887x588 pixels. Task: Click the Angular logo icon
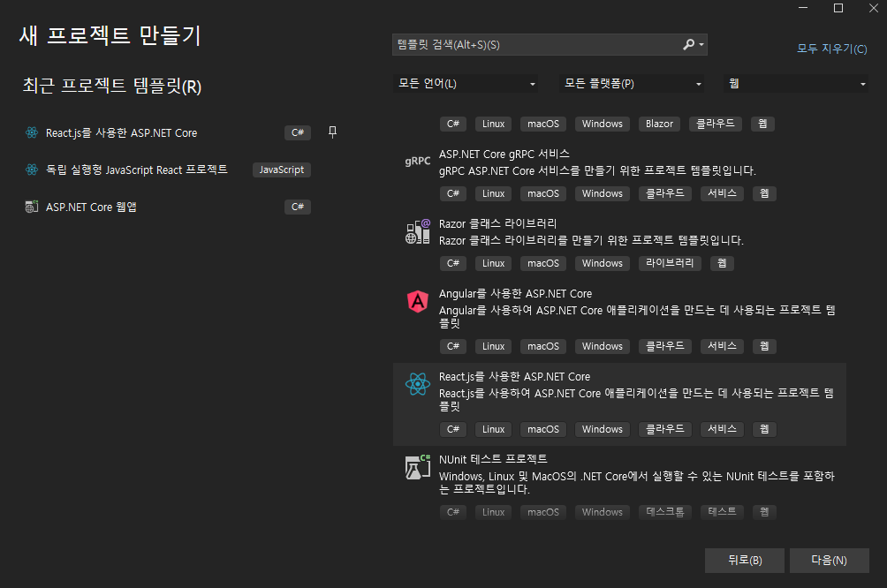(418, 301)
